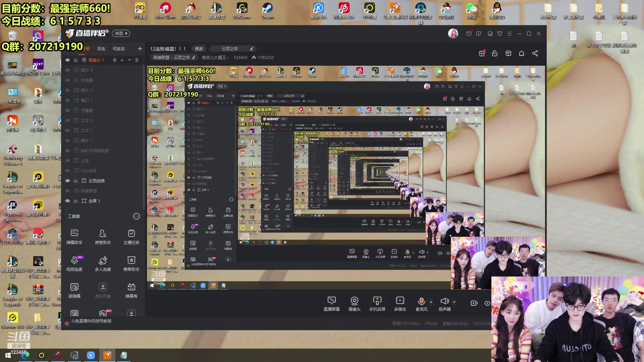The width and height of the screenshot is (644, 362).
Task: Expand microphone options arrow
Action: click(431, 302)
